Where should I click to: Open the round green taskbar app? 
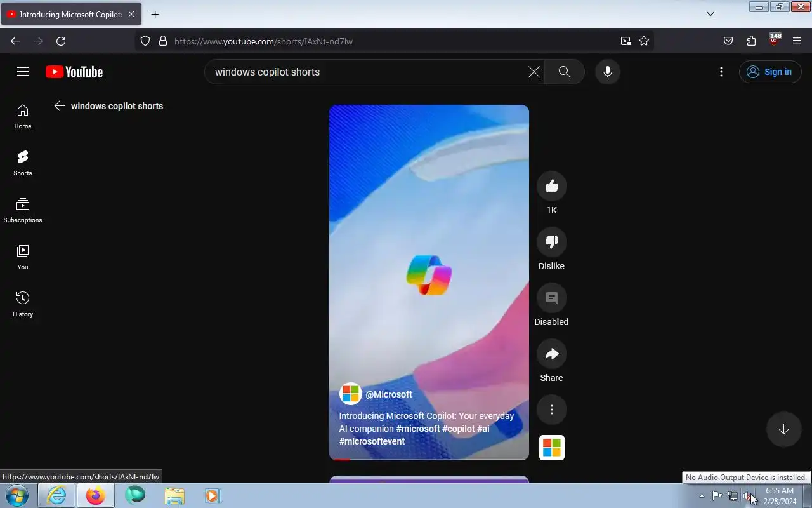pyautogui.click(x=135, y=495)
